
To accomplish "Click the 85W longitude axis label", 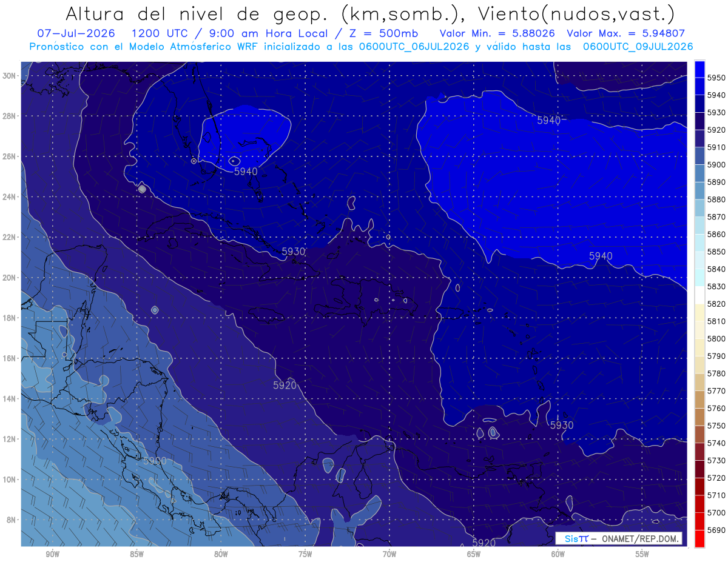I will click(x=136, y=554).
